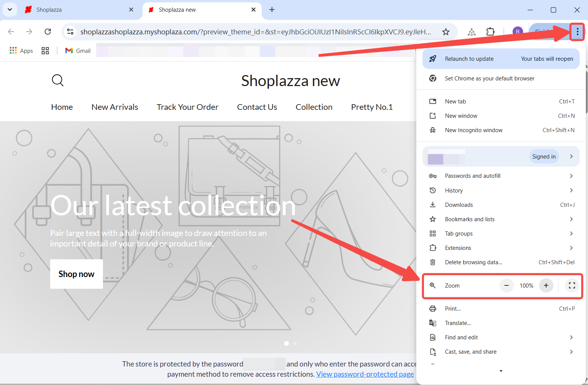This screenshot has width=588, height=385.
Task: Open the tab search dropdown arrow
Action: [10, 9]
